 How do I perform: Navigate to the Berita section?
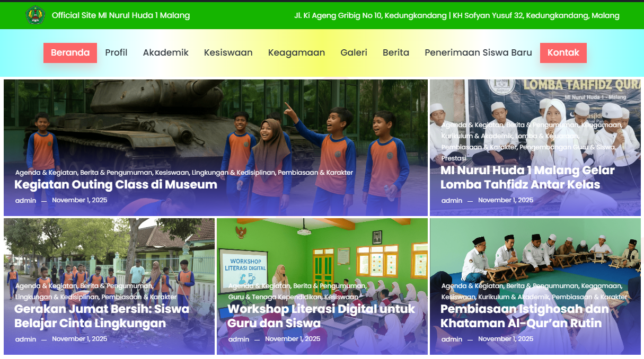tap(396, 52)
